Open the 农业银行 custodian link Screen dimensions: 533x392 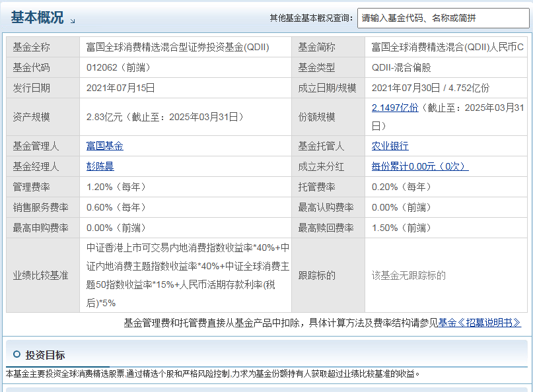click(390, 146)
